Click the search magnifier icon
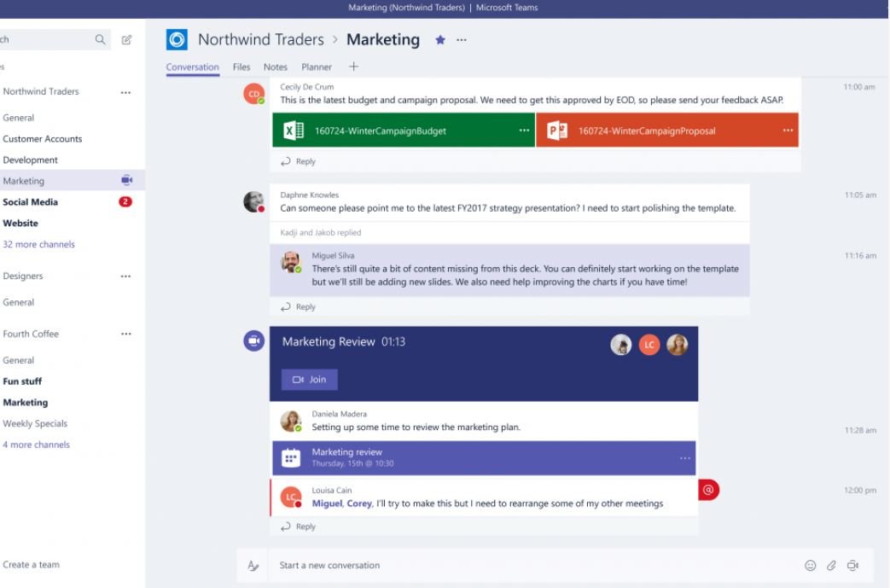 tap(100, 39)
